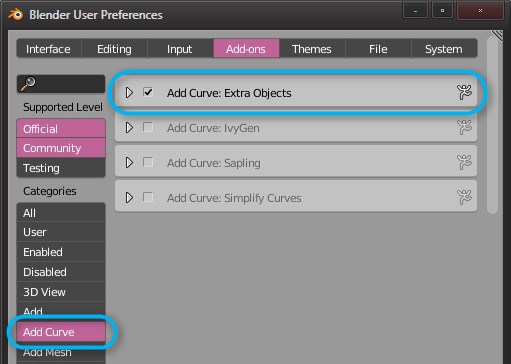511x364 pixels.
Task: Click community icon on IvyGen row
Action: click(x=464, y=127)
